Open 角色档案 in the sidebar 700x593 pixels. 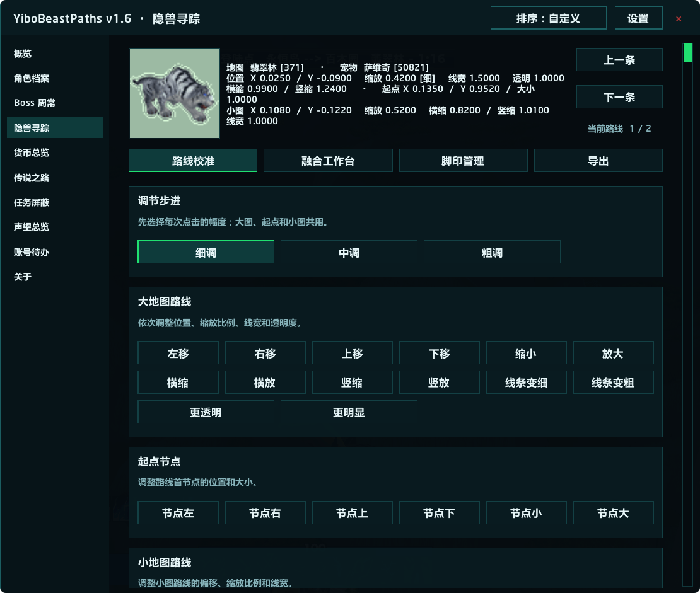point(55,79)
